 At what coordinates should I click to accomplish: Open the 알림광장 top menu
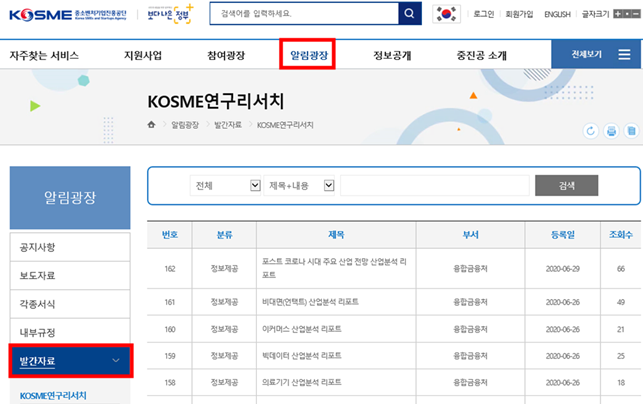(306, 55)
